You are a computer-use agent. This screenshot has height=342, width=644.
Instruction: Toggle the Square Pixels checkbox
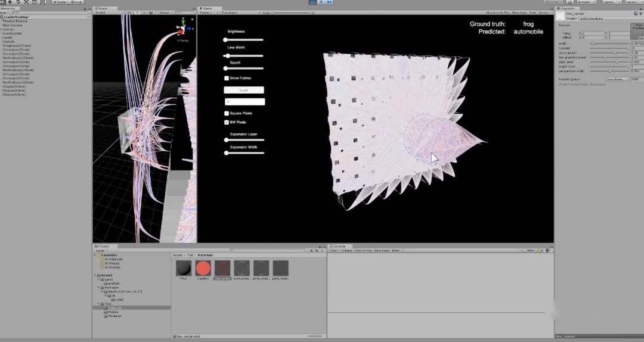point(227,113)
